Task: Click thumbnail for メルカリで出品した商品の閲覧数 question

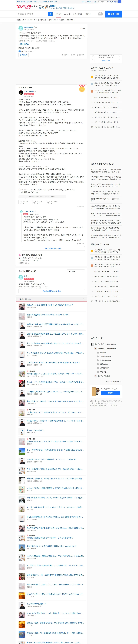Action: coord(22,490)
